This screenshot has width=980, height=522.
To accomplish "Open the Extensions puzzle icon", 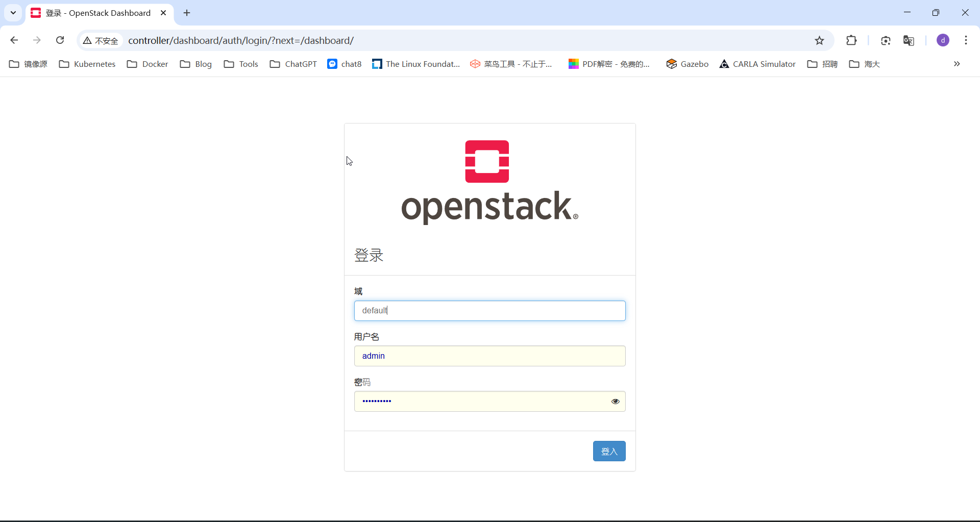I will [851, 40].
